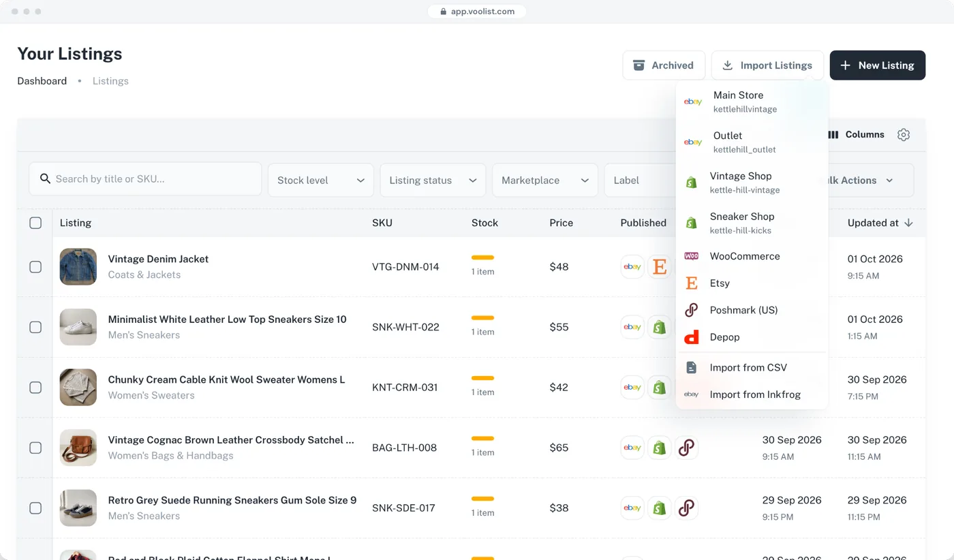Screen dimensions: 954x560
Task: Tick the Cable Knit Wool Sweater checkbox
Action: [35, 388]
